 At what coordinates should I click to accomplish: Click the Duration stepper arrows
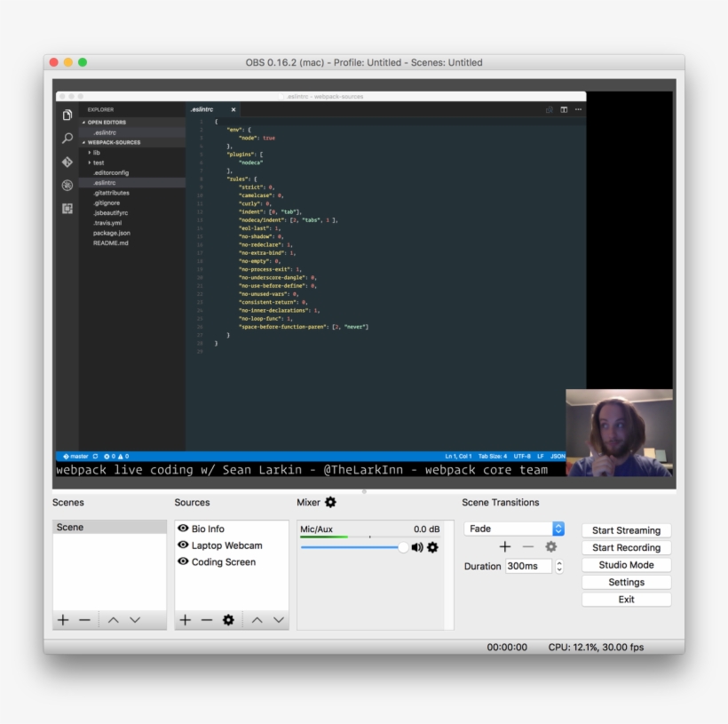pos(558,566)
